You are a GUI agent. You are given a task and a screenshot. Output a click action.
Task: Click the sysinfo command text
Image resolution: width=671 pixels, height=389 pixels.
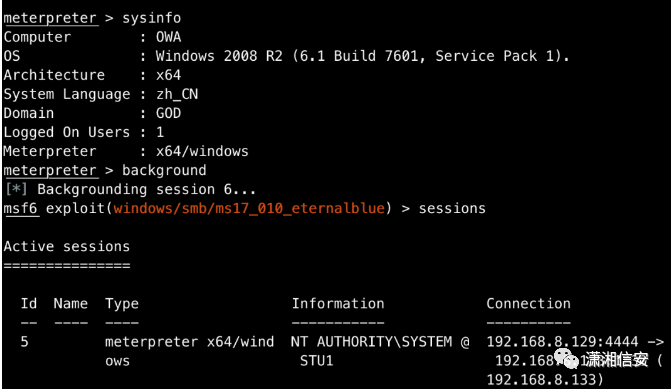pyautogui.click(x=151, y=18)
